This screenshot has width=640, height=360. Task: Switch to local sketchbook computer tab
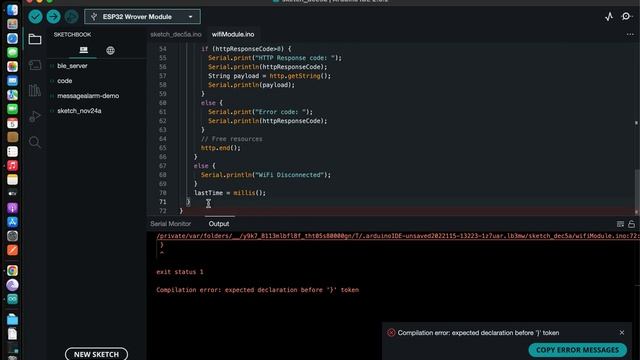[x=83, y=50]
